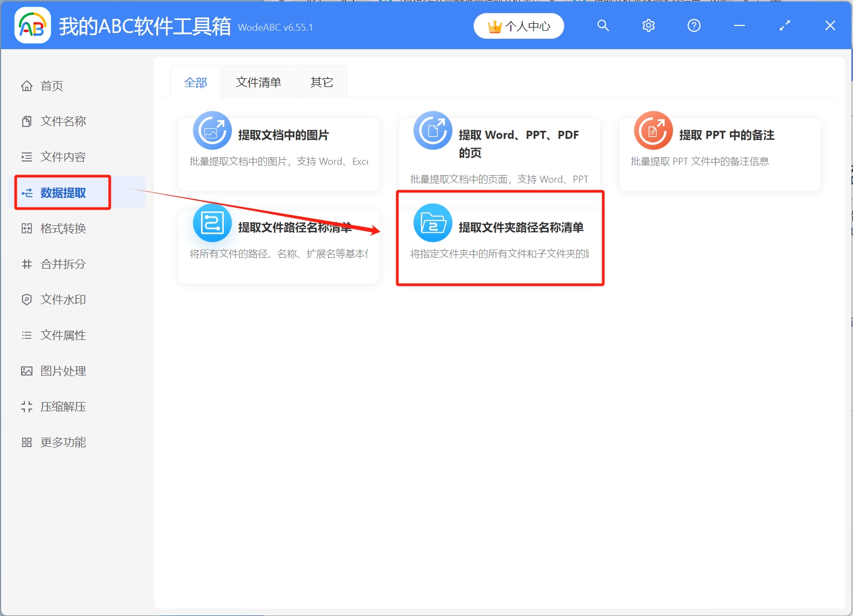Open settings gear in title bar

pyautogui.click(x=649, y=25)
